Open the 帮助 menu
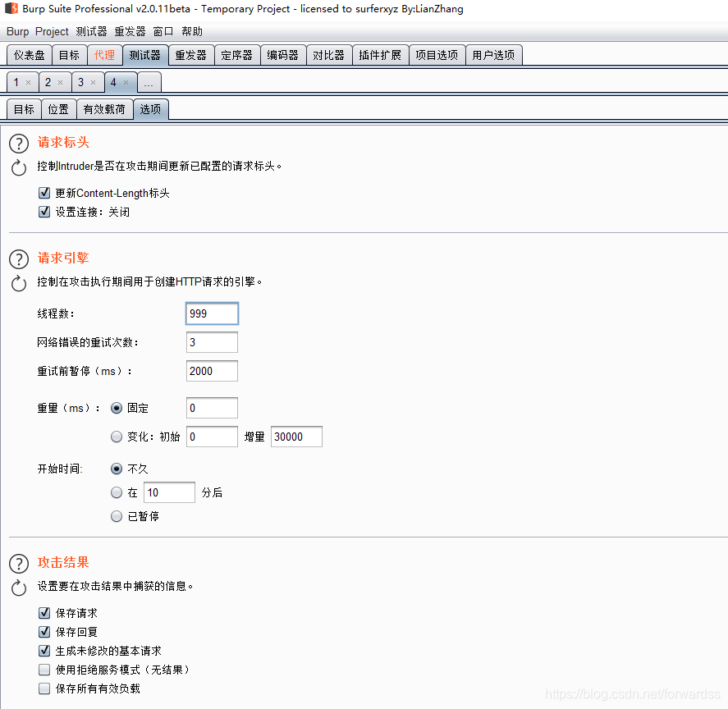Screen dimensions: 728x709 click(x=192, y=31)
